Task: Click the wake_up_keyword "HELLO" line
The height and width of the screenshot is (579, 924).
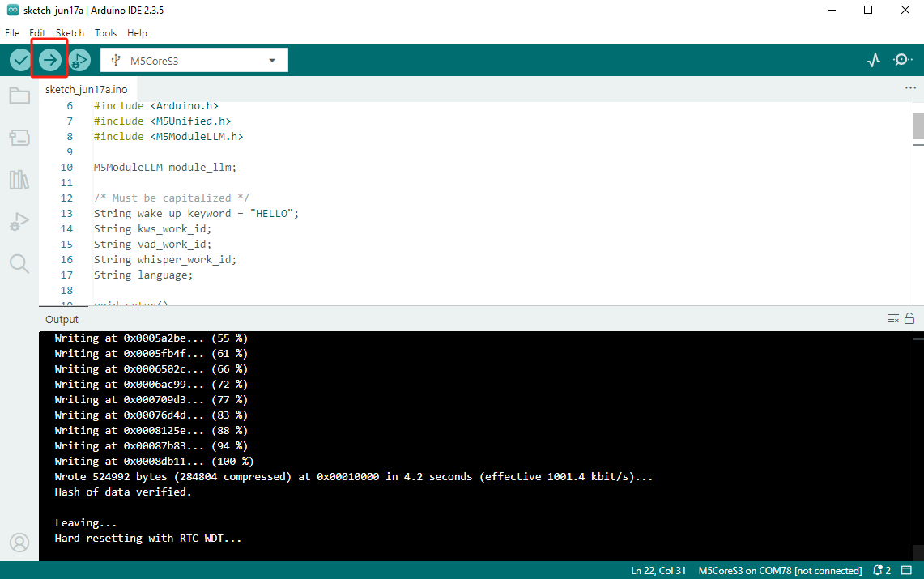Action: 196,213
